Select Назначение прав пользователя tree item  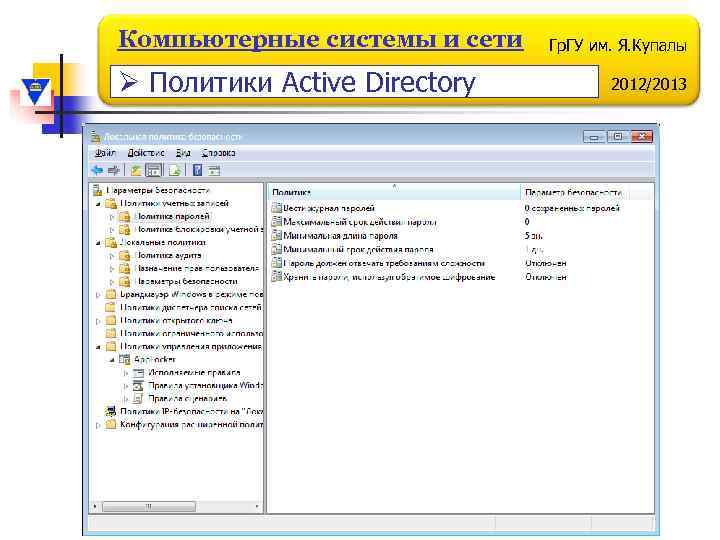[198, 268]
